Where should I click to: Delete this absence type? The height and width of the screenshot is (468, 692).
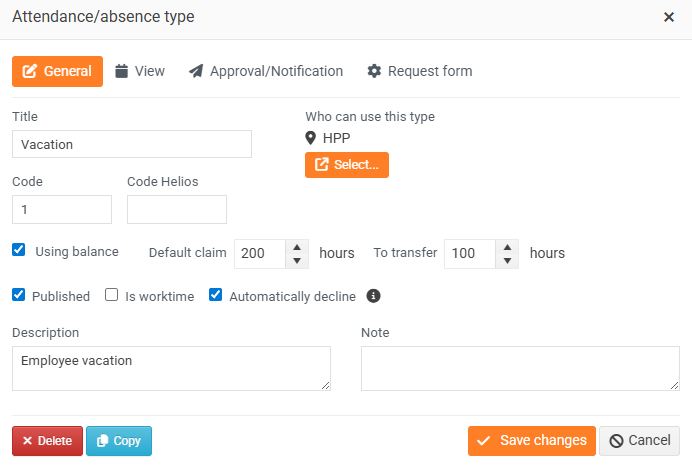[x=47, y=441]
